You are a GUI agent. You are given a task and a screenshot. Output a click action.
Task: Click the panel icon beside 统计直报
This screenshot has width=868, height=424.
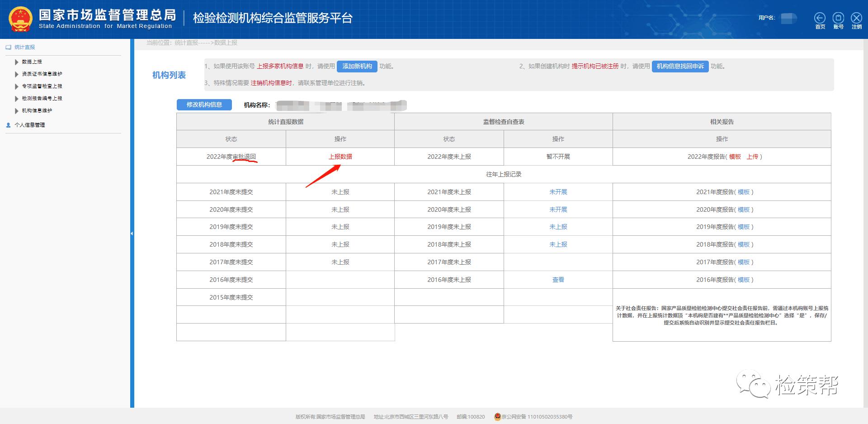point(8,47)
